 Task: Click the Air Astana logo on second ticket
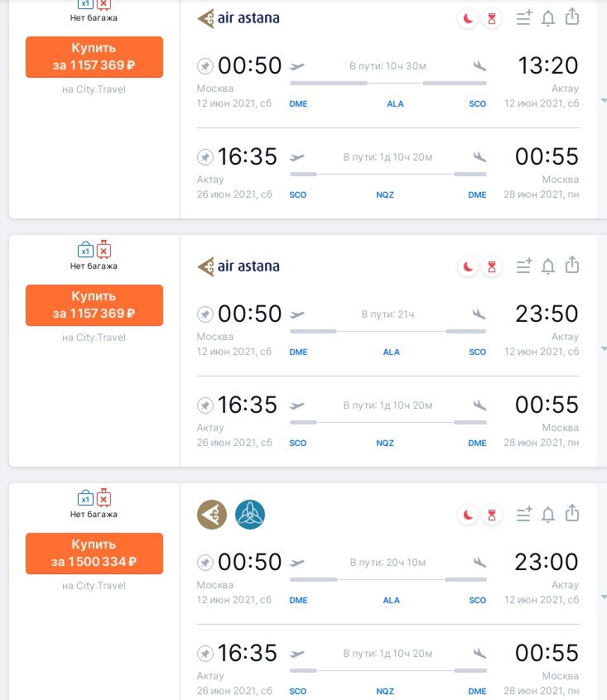click(x=238, y=266)
